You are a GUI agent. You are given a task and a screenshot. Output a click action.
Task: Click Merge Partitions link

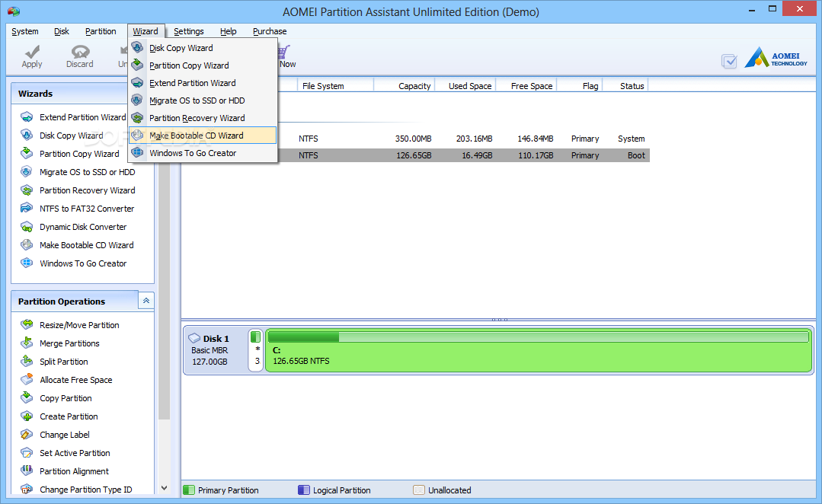click(70, 343)
